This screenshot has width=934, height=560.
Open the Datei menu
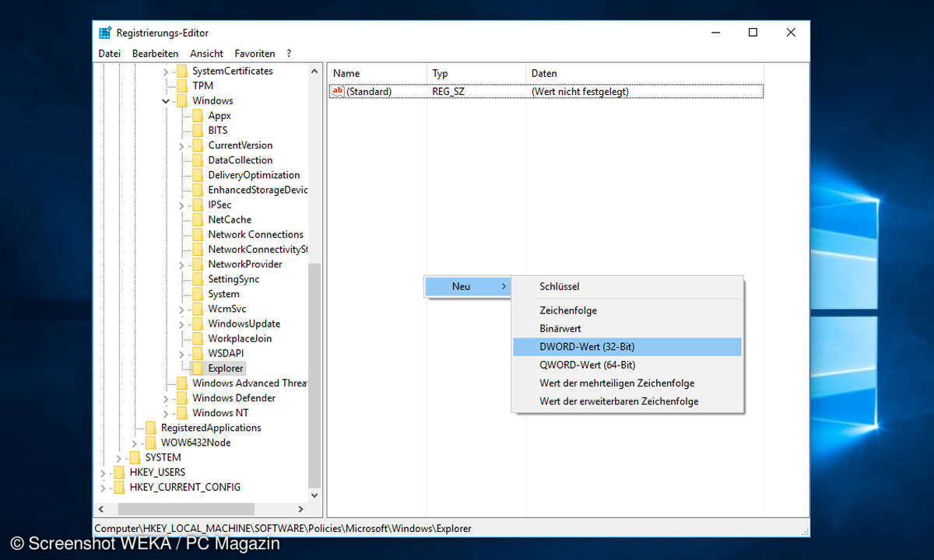tap(110, 54)
